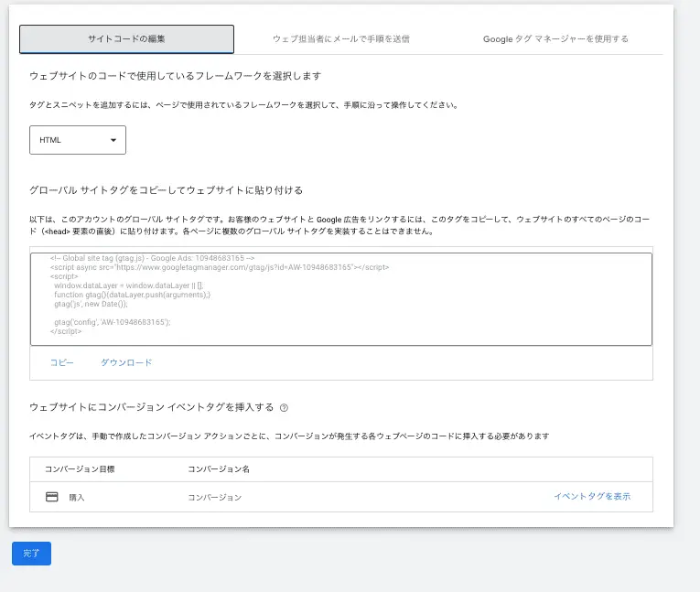Screen dimensions: 700x592
Task: Click the ウェブサイトのコードで使用しているフレームワーク heading
Action: 175,76
